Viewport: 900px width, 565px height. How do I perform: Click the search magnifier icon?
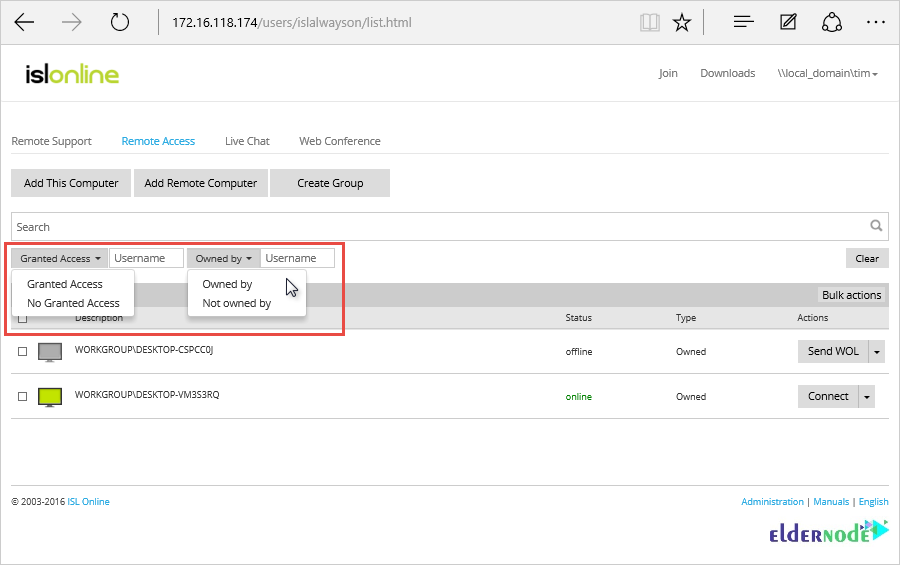click(876, 226)
